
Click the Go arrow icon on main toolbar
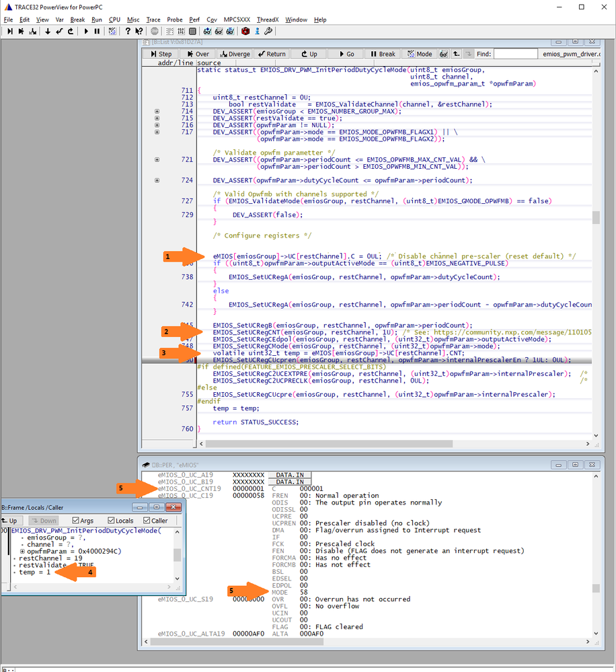[x=86, y=31]
